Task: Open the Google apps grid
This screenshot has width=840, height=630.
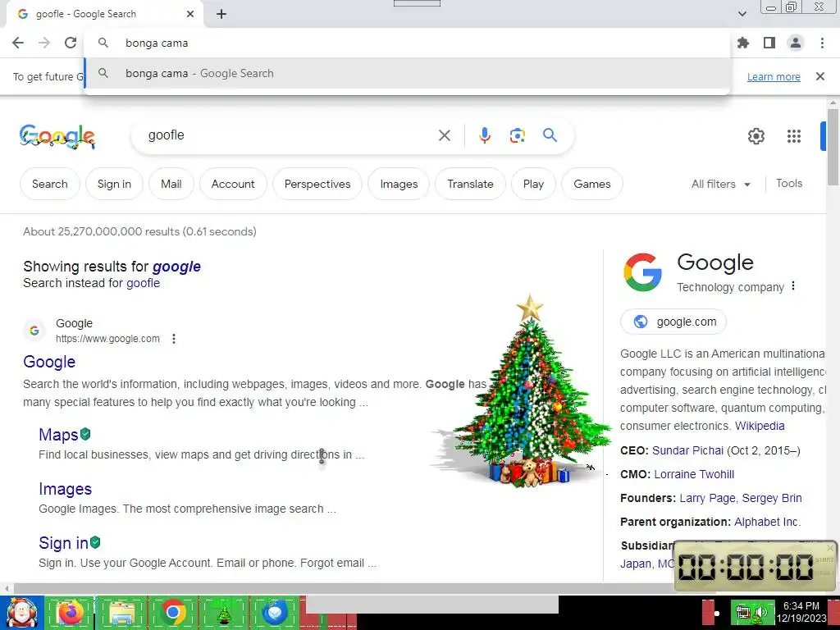Action: (x=794, y=136)
